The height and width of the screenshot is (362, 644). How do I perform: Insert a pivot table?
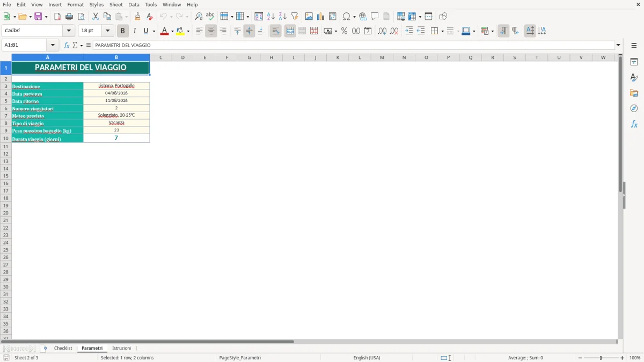tap(333, 17)
